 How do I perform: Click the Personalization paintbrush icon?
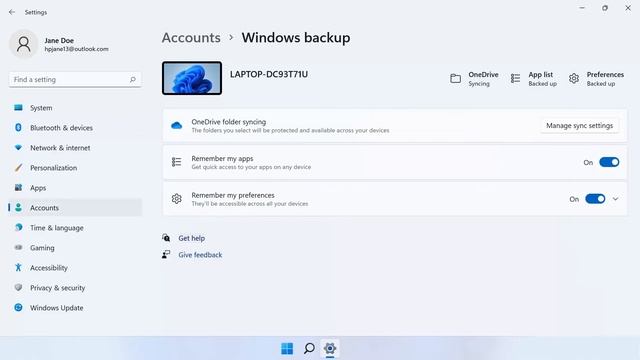(x=18, y=168)
